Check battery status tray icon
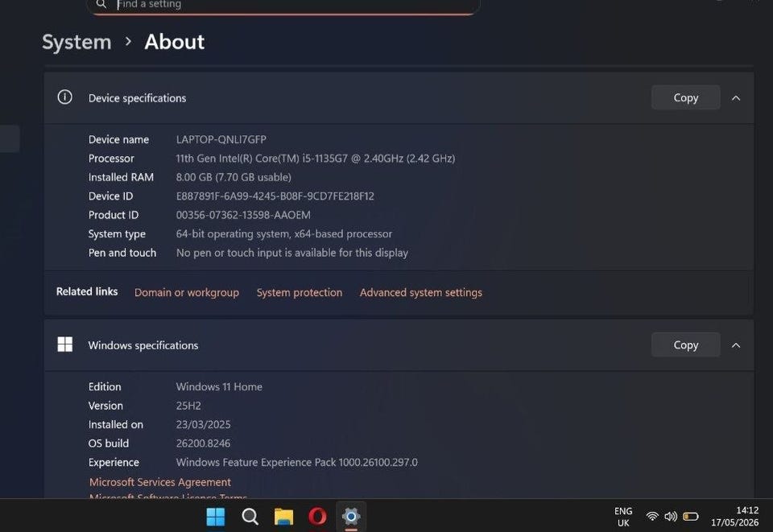The image size is (773, 532). [691, 516]
